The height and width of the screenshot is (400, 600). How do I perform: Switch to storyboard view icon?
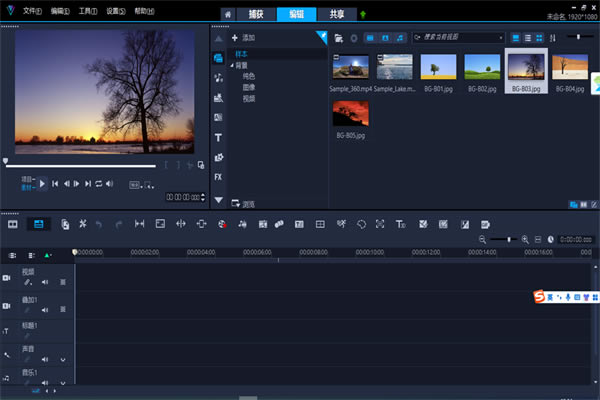(13, 224)
